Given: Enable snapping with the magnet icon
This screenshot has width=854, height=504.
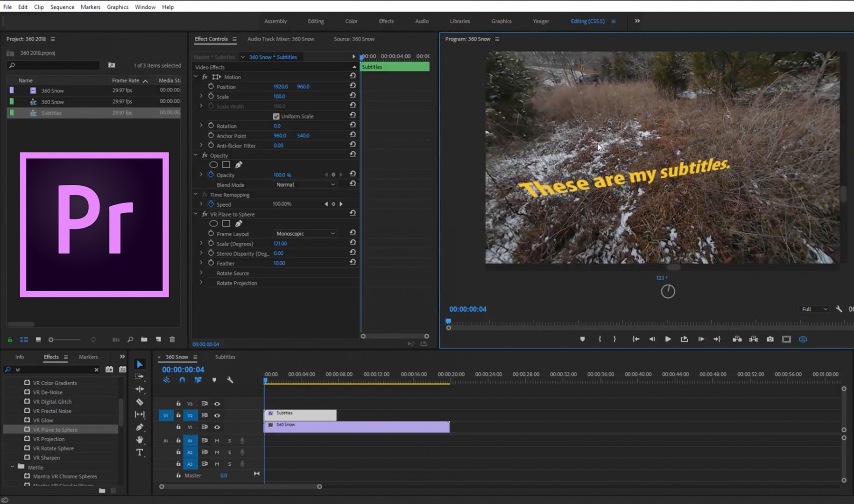Looking at the screenshot, I should click(182, 380).
